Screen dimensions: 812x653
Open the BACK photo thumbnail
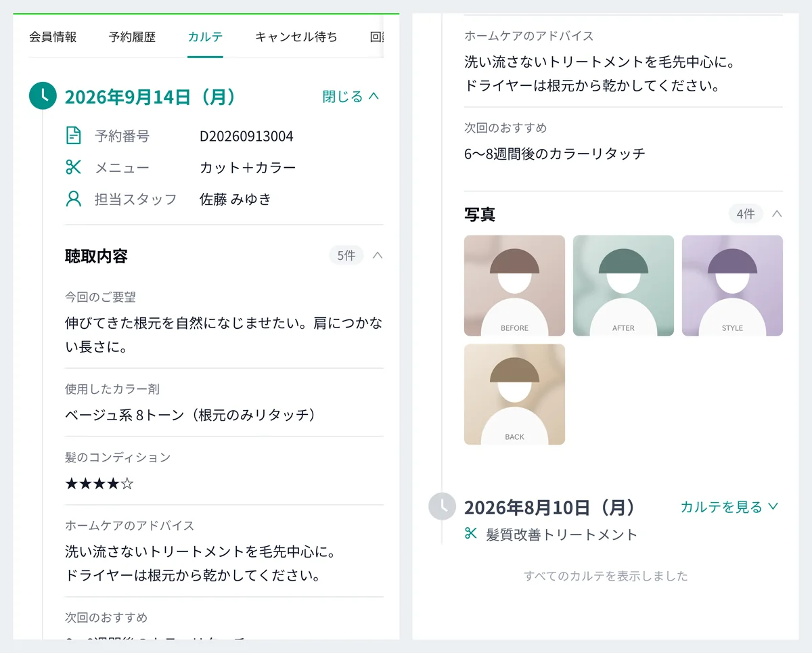(x=514, y=394)
